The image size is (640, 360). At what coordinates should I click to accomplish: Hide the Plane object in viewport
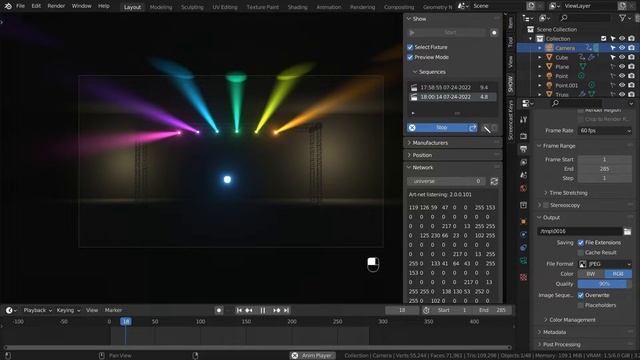[x=622, y=67]
